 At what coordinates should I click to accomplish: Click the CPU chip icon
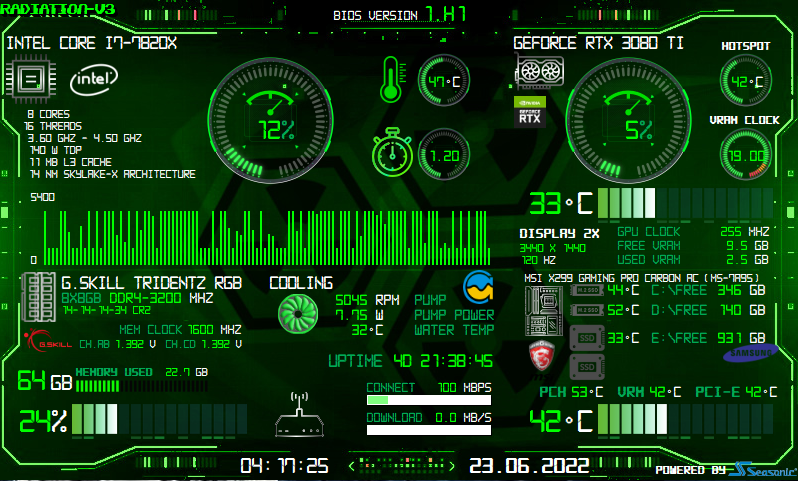31,79
